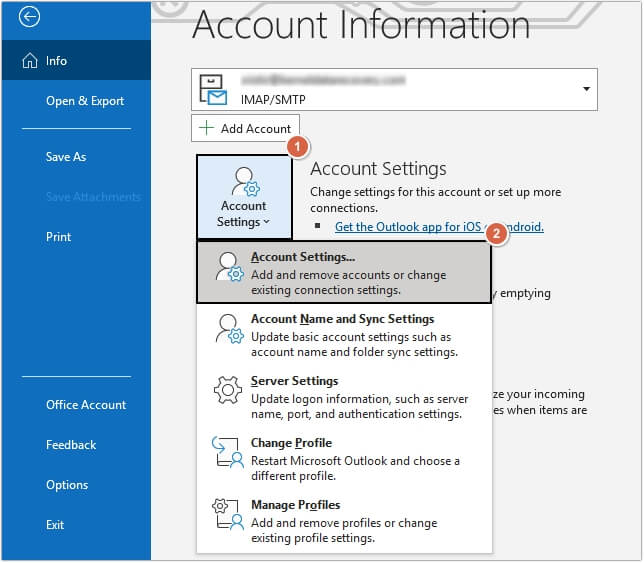Image resolution: width=644 pixels, height=563 pixels.
Task: Click the Account Name and Sync Settings icon
Action: tap(230, 329)
